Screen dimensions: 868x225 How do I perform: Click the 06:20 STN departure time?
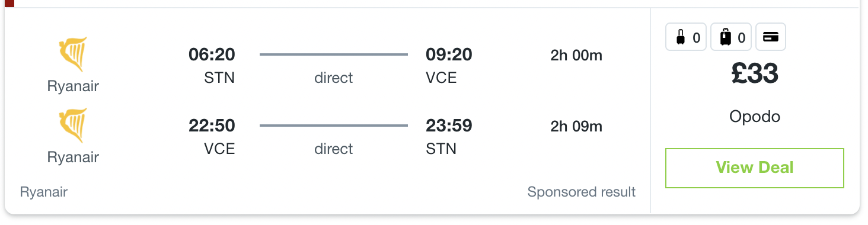[212, 55]
